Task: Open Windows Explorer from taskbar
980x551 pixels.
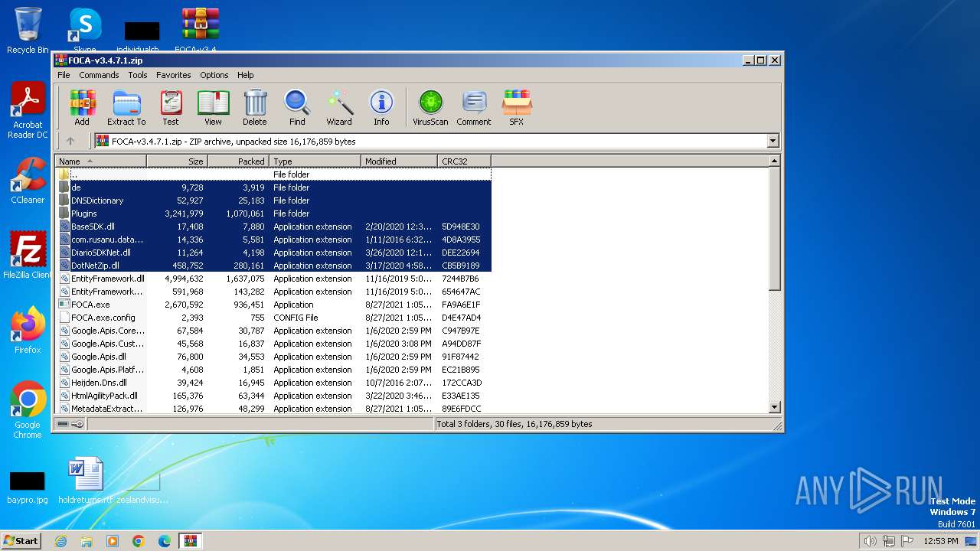Action: click(x=87, y=541)
